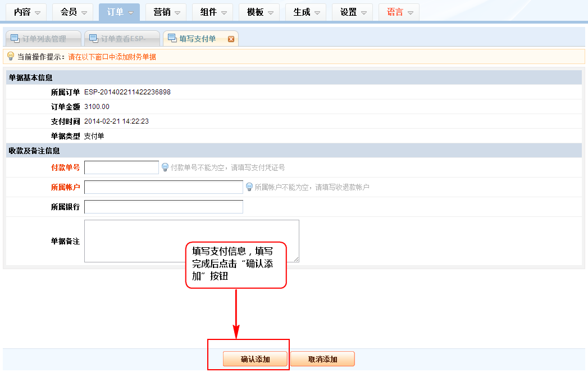Switch to the 订单查看ESP- tab
This screenshot has width=588, height=372.
(x=122, y=39)
